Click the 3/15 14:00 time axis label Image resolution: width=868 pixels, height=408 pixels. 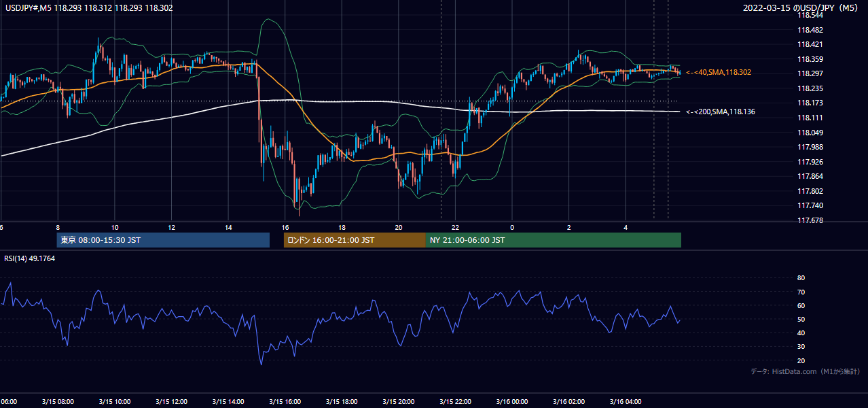[x=228, y=402]
